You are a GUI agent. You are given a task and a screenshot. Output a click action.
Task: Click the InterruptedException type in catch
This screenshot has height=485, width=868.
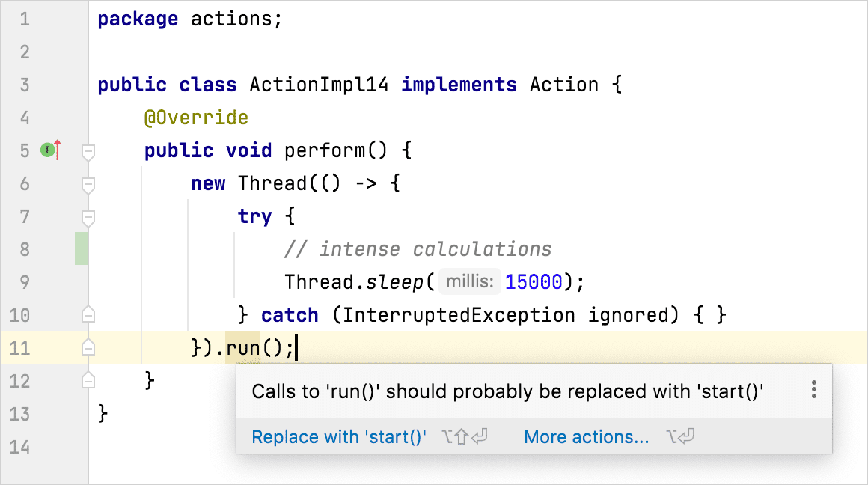point(459,315)
